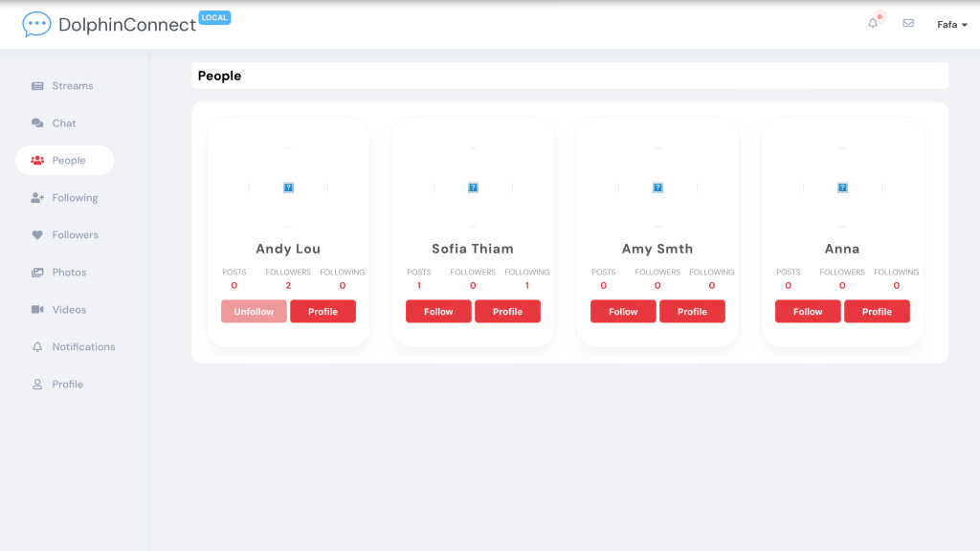Click the Follow button for Anna

click(808, 312)
